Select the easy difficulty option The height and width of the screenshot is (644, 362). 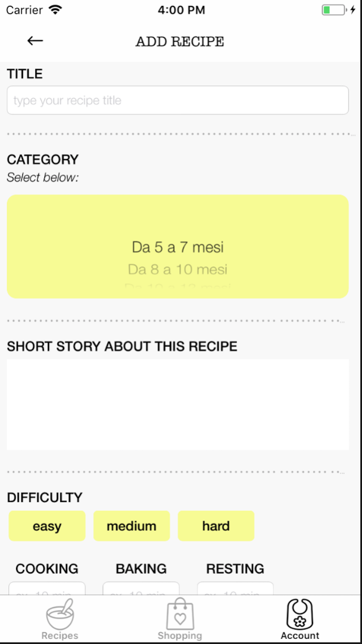click(x=47, y=526)
